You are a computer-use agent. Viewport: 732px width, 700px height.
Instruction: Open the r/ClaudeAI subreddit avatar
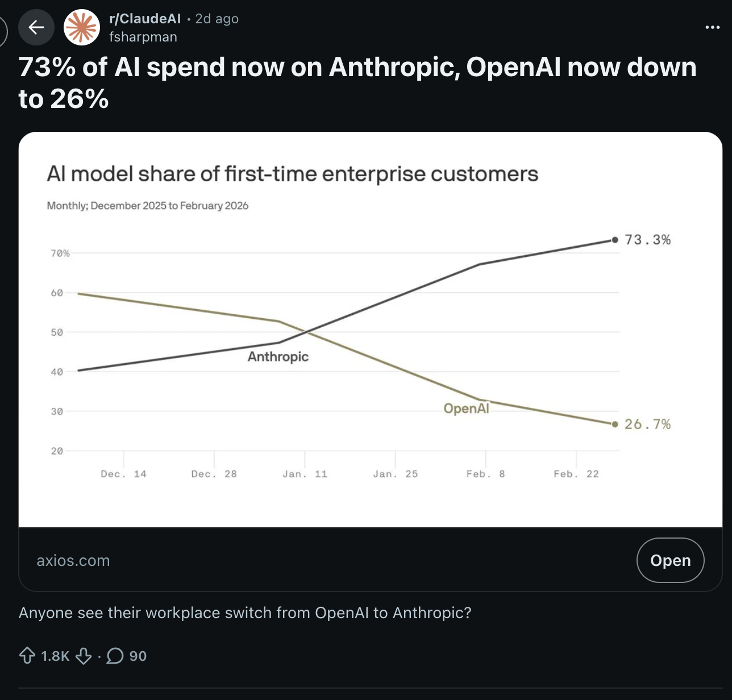pos(82,27)
